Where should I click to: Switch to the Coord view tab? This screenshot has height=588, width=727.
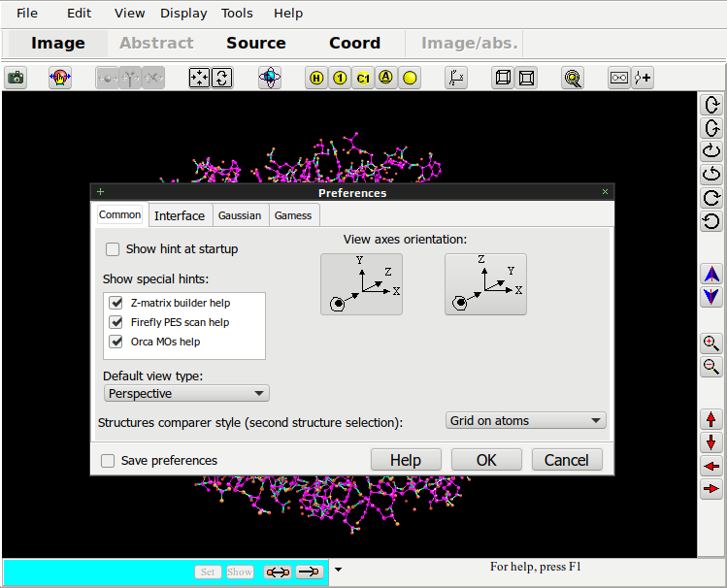tap(354, 43)
